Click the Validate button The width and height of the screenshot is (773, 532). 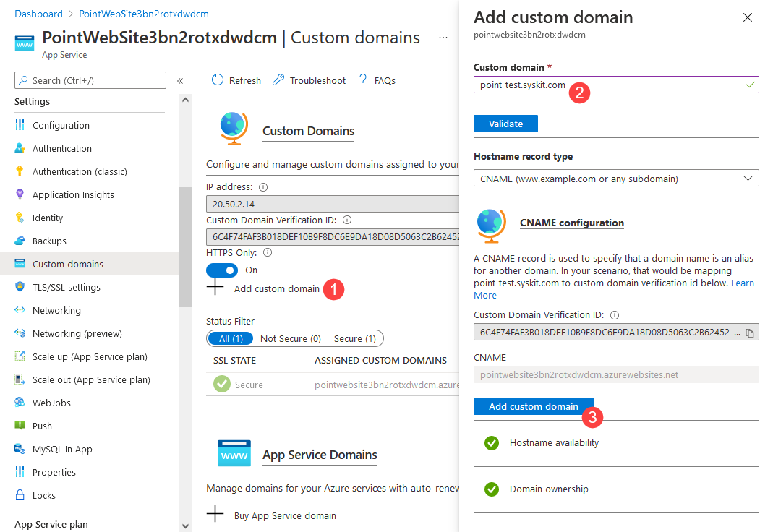coord(505,124)
